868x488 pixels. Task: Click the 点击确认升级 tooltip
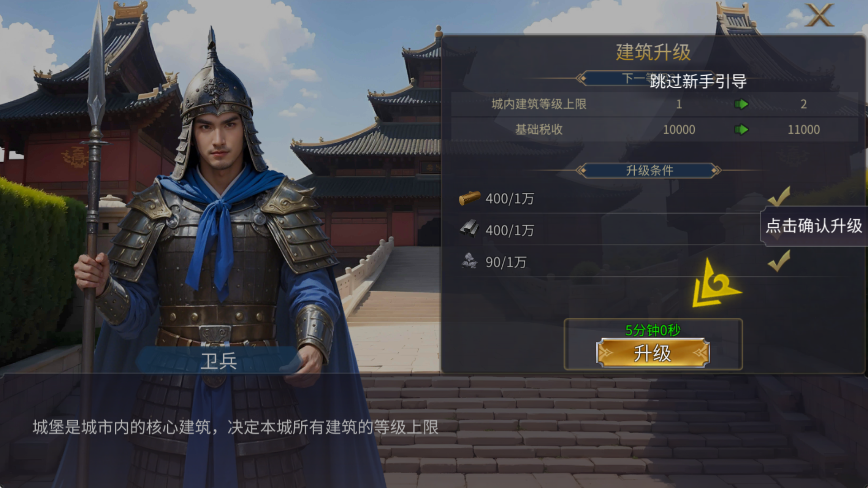(x=814, y=226)
